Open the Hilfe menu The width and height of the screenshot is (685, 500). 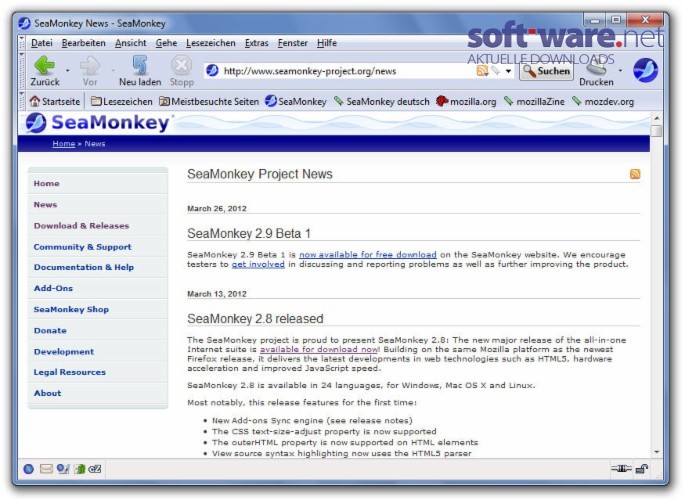(327, 43)
